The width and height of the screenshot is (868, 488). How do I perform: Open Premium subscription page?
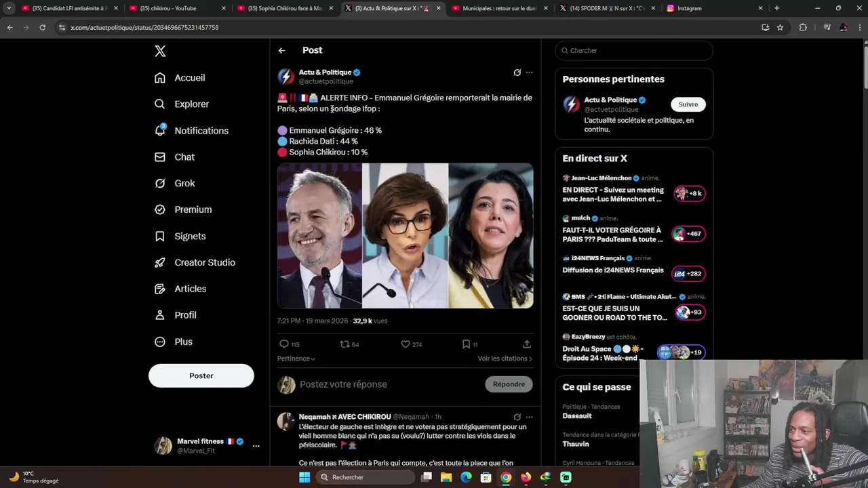pos(183,210)
